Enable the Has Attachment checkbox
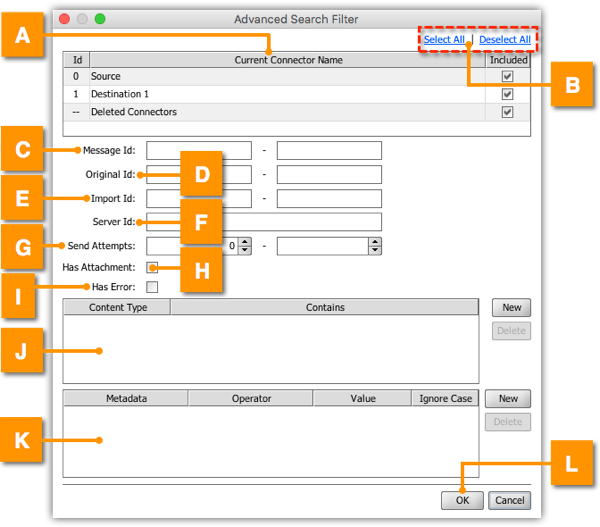Screen dimensions: 600x527 (x=153, y=268)
